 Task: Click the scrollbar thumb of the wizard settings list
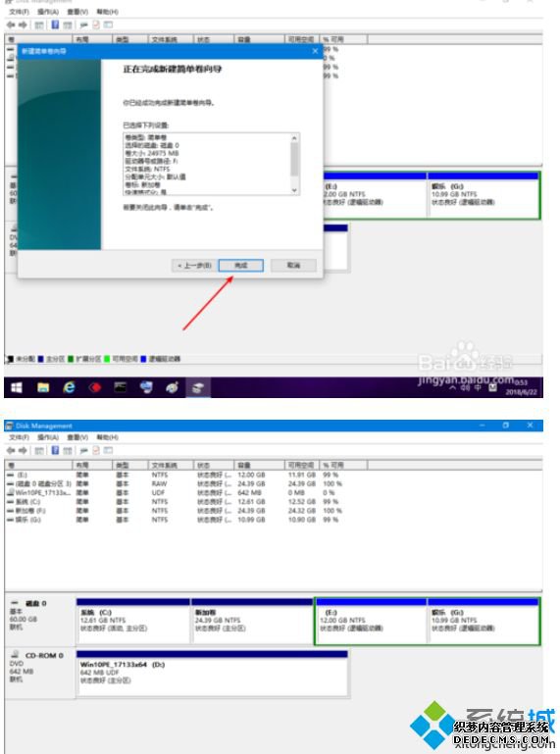coord(294,160)
